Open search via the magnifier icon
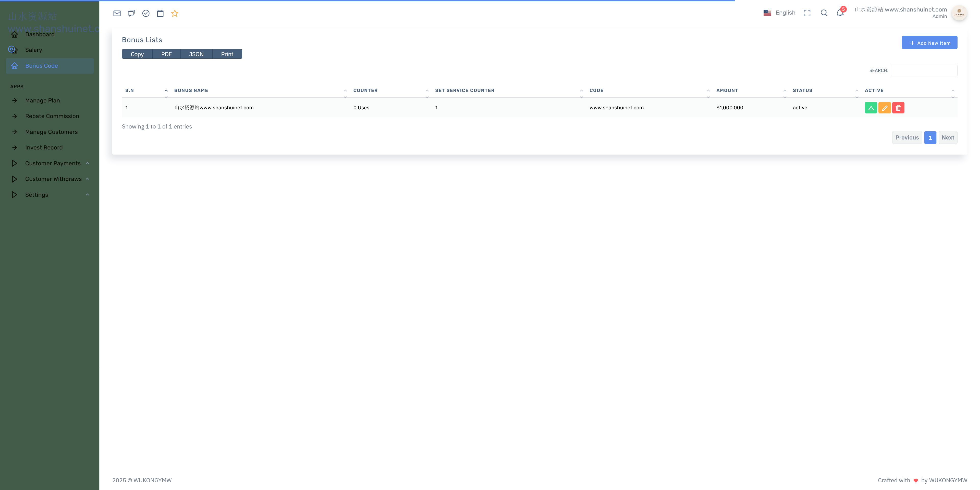Image resolution: width=980 pixels, height=490 pixels. pos(824,13)
